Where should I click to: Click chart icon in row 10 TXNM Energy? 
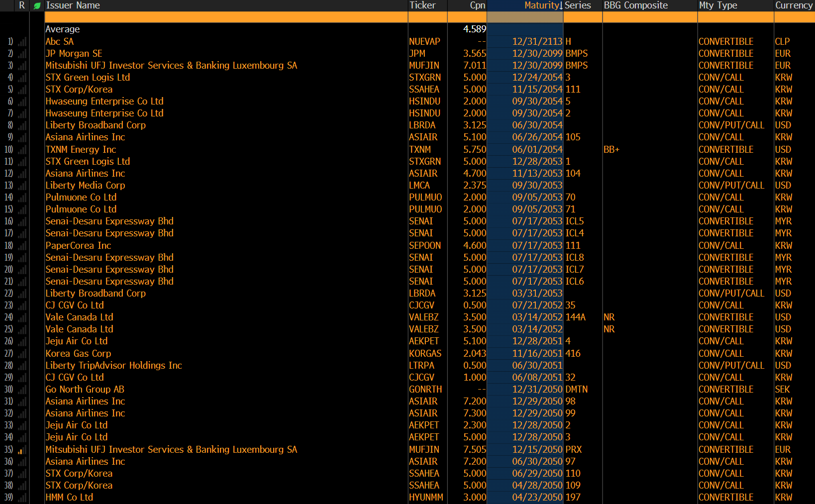(x=22, y=150)
